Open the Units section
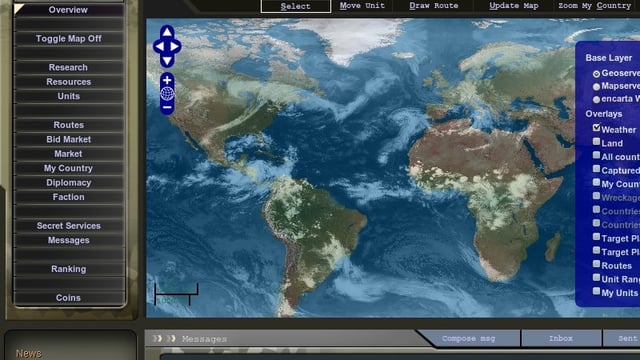Screen dimensions: 640x360 (x=69, y=96)
